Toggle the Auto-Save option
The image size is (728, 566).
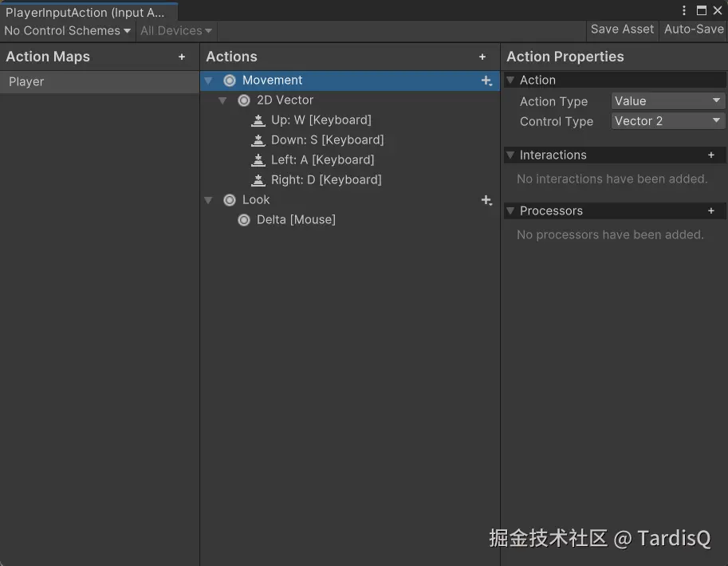(x=694, y=29)
